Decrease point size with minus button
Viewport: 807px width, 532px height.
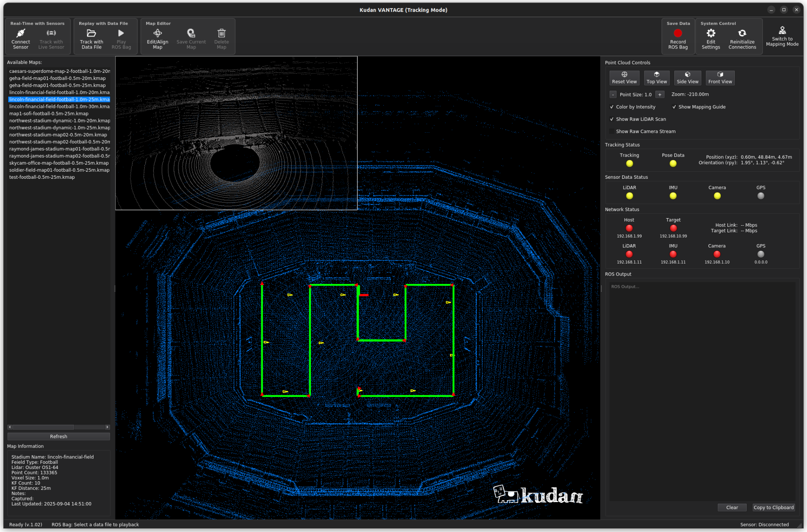(x=613, y=95)
